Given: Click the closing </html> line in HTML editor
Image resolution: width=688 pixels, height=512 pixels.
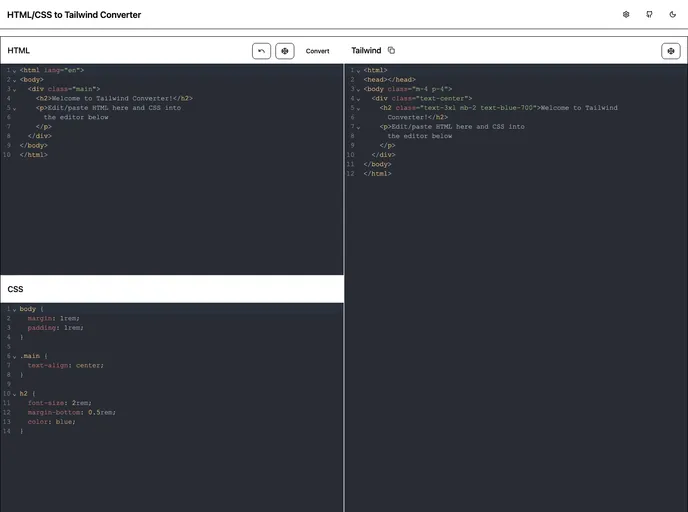Looking at the screenshot, I should coord(34,155).
